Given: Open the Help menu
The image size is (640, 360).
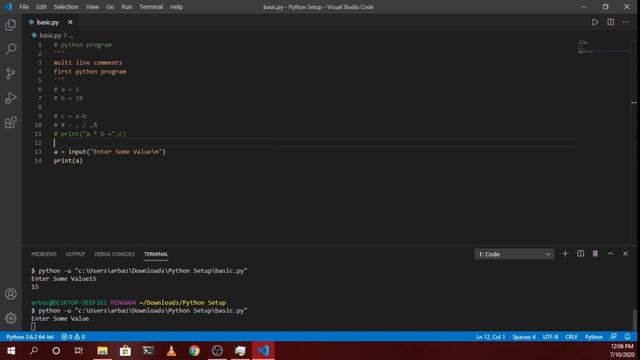Looking at the screenshot, I should click(176, 7).
